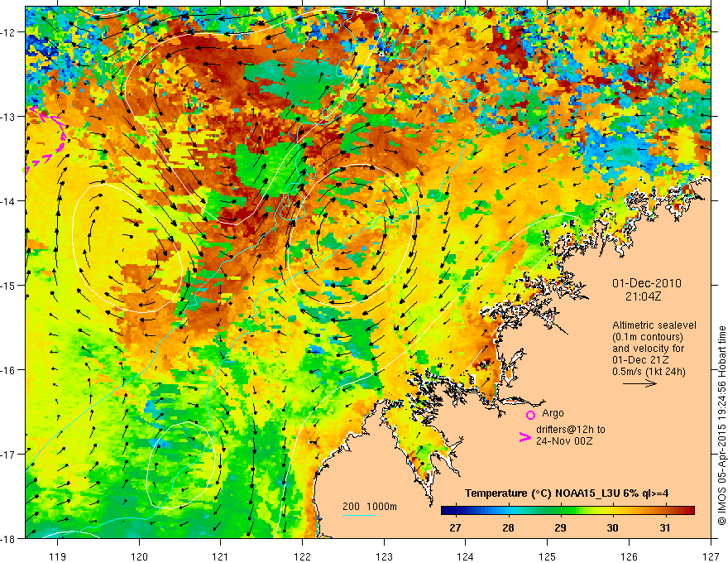
Task: Click the '200 1000m' depth legend label
Action: point(370,507)
